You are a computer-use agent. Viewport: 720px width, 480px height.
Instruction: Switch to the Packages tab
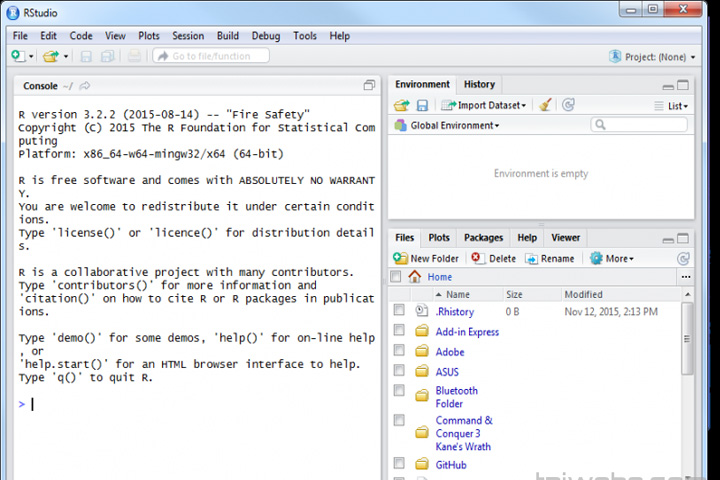484,237
